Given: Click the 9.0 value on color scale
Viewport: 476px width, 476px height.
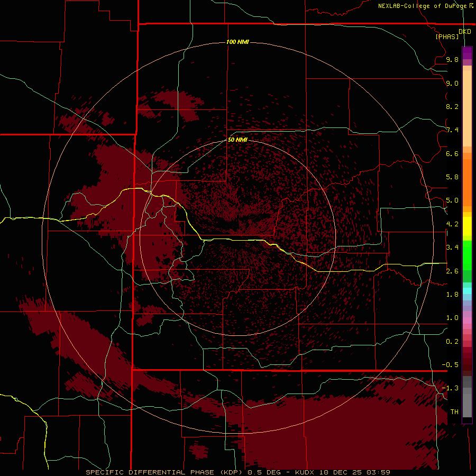Looking at the screenshot, I should [452, 83].
